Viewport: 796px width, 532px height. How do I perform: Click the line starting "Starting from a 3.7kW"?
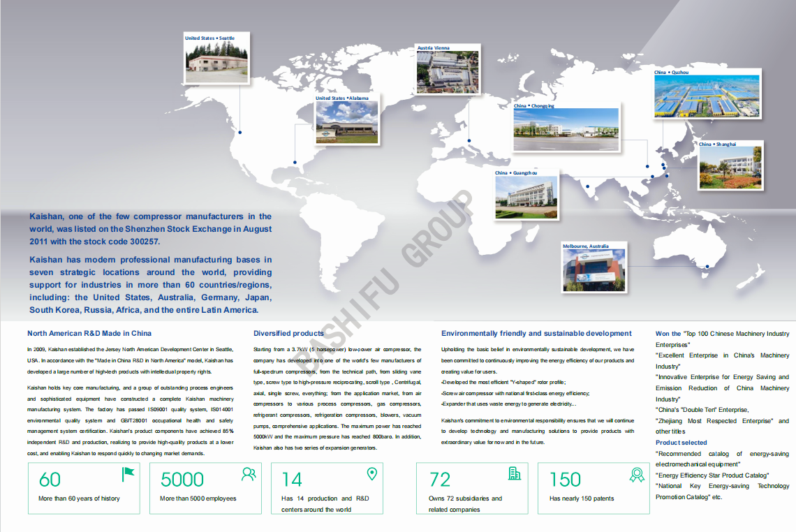337,349
